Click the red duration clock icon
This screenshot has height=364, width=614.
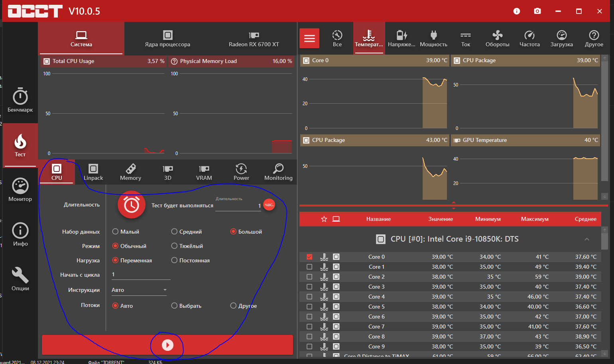click(x=132, y=205)
